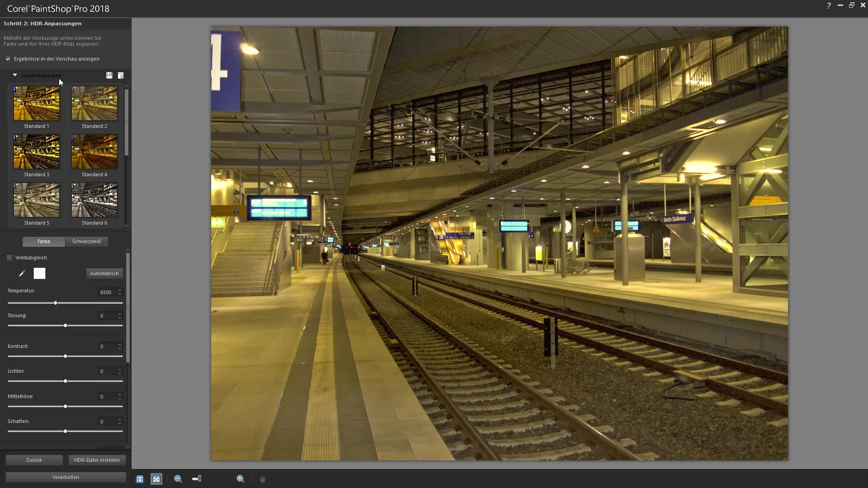Screen dimensions: 868x488
Task: Click the zoom in magnifier icon
Action: pyautogui.click(x=241, y=479)
